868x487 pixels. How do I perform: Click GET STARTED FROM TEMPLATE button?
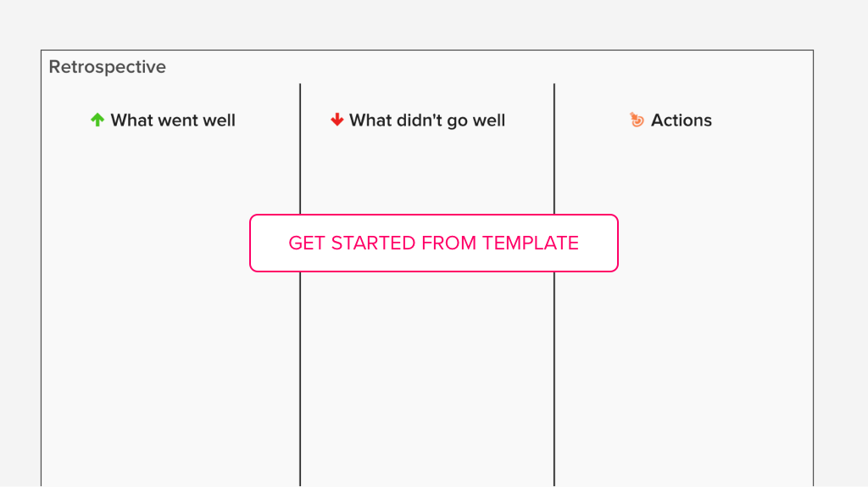point(433,243)
